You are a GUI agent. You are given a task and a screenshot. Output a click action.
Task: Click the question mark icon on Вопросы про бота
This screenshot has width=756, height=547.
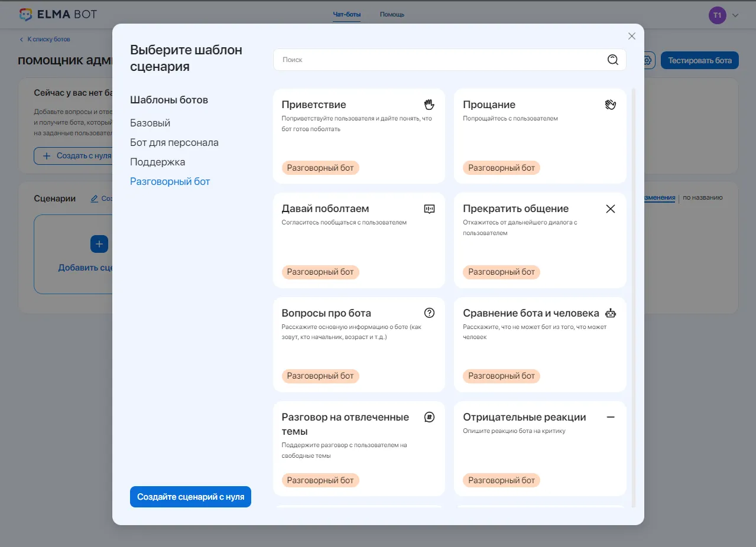pos(429,312)
